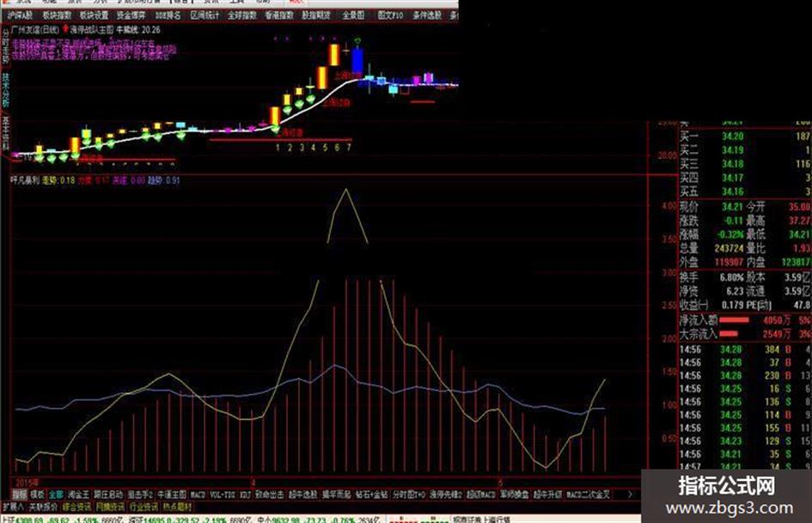Open the 全景图 view
Viewport: 812px width, 523px height.
(x=353, y=15)
